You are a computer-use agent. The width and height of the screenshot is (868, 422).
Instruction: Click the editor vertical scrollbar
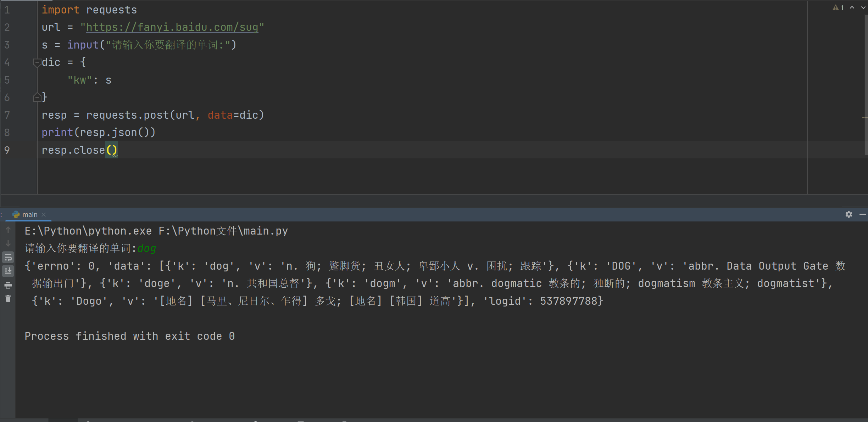(866, 85)
